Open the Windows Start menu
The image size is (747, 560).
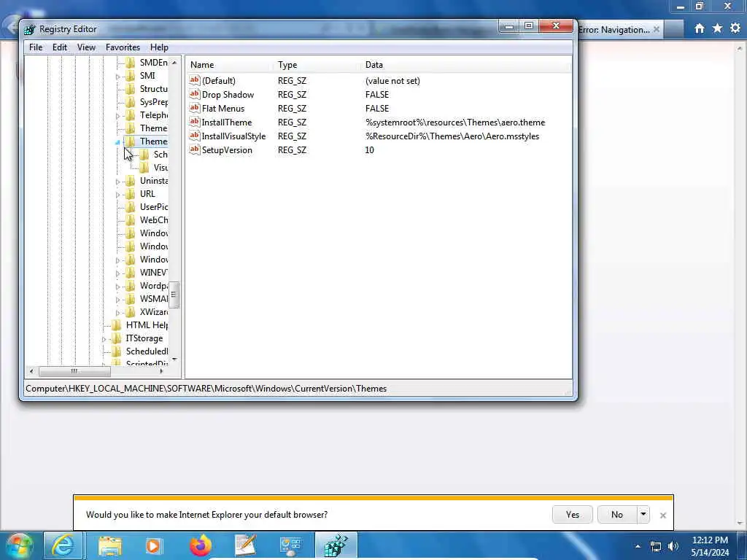coord(19,545)
